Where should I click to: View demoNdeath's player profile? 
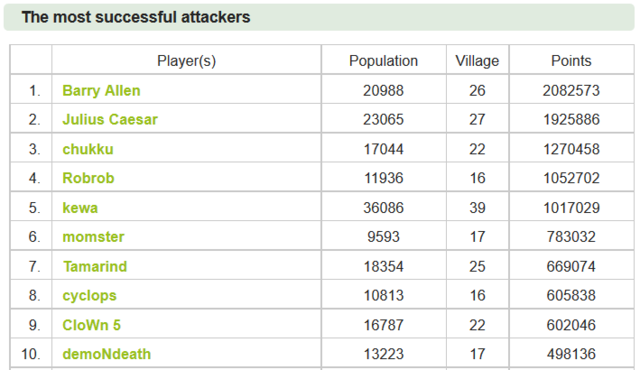(107, 354)
